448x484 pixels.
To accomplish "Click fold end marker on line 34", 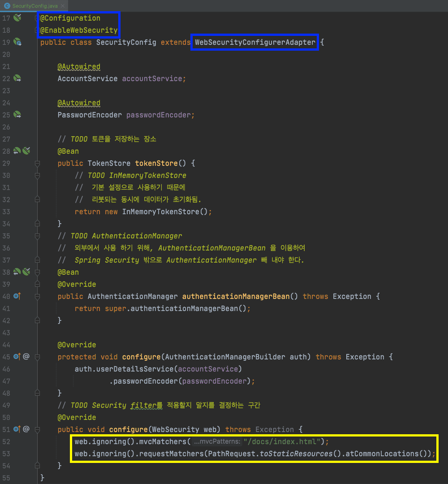I will [x=37, y=224].
